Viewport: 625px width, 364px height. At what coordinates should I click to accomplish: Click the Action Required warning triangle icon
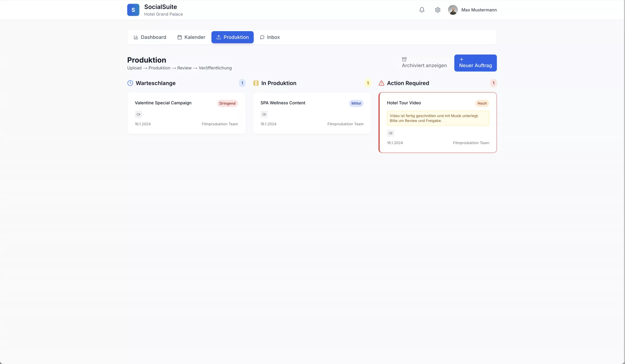pyautogui.click(x=381, y=83)
